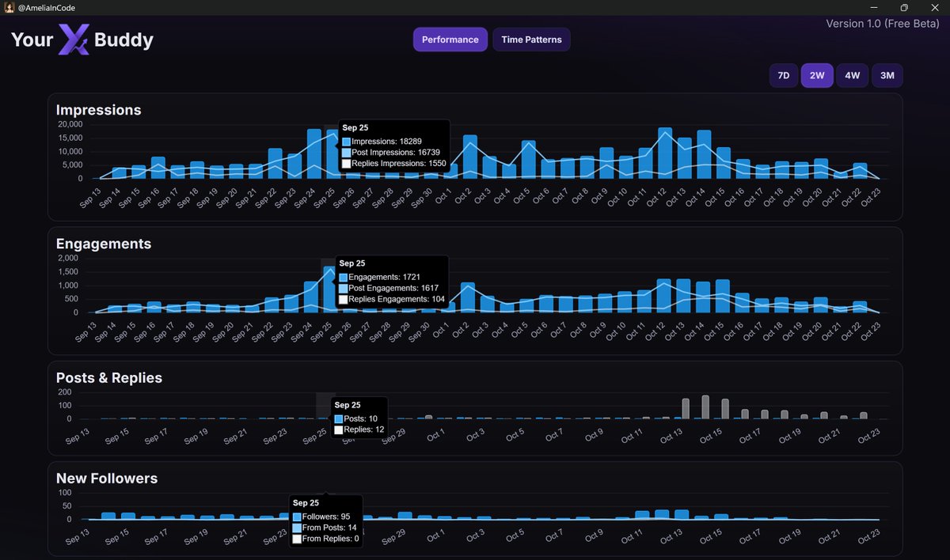Image resolution: width=950 pixels, height=560 pixels.
Task: Click 'Followers: 95' tooltip text
Action: click(x=327, y=516)
